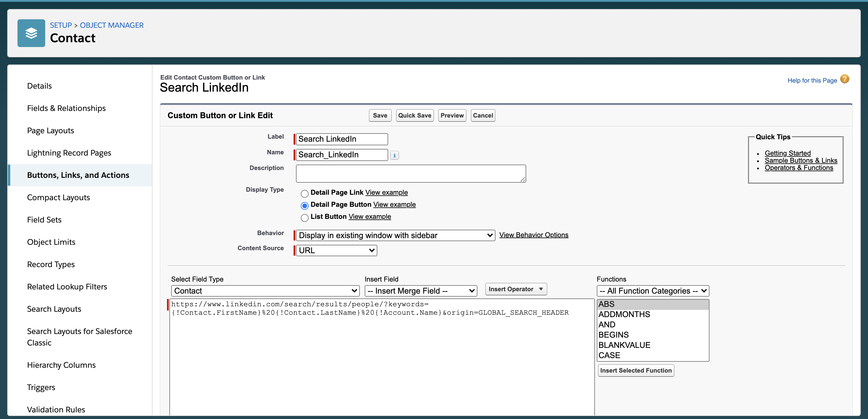
Task: Open Compact Layouts section
Action: pyautogui.click(x=58, y=197)
